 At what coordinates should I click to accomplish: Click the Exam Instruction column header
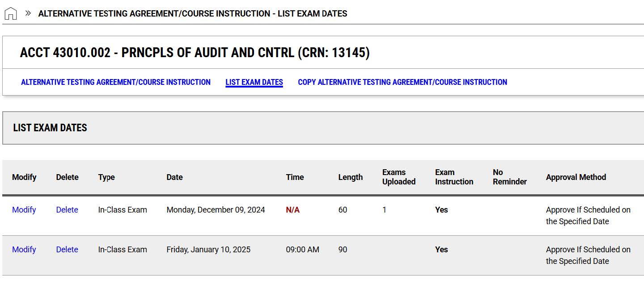point(454,177)
